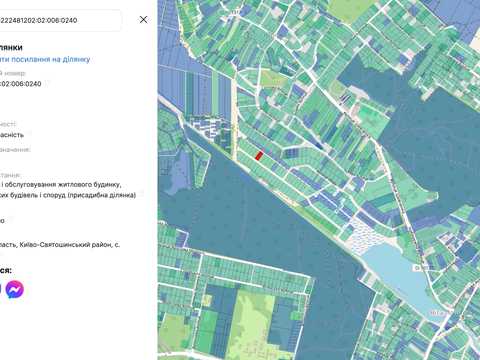Click the parcel purpose description text

point(68,190)
